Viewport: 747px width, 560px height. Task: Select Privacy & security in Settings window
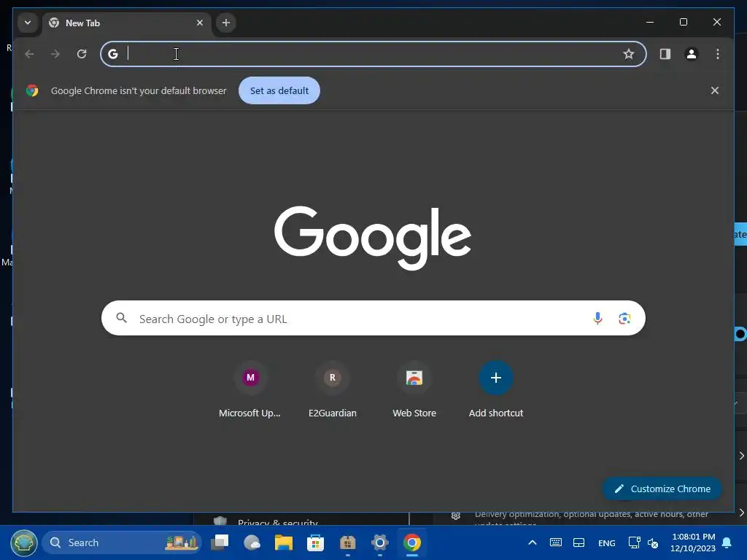click(277, 522)
